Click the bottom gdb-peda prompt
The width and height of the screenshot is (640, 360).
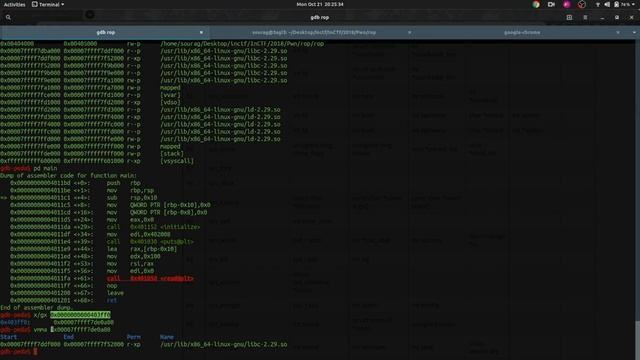click(16, 352)
